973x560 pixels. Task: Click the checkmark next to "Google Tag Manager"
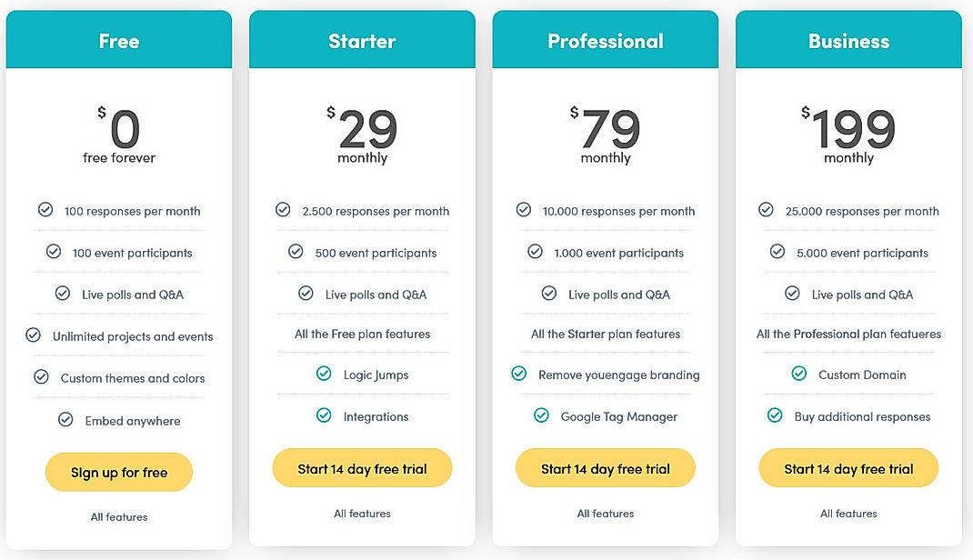[x=542, y=416]
